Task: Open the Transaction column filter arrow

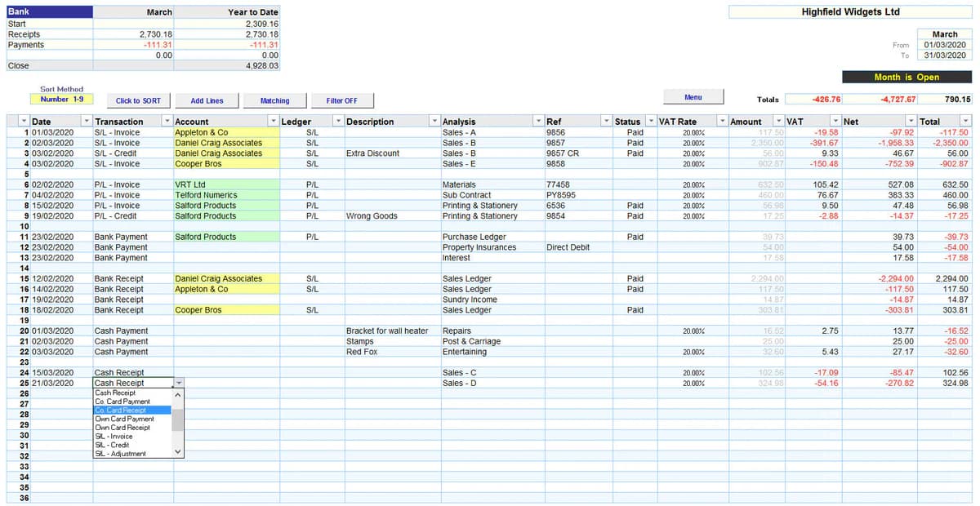Action: pyautogui.click(x=167, y=122)
